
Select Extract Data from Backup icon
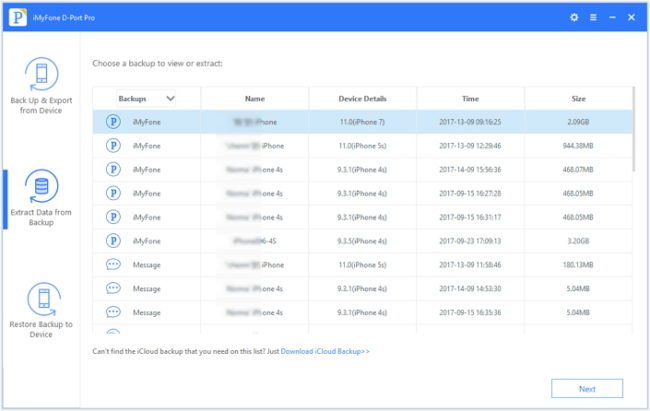click(41, 186)
